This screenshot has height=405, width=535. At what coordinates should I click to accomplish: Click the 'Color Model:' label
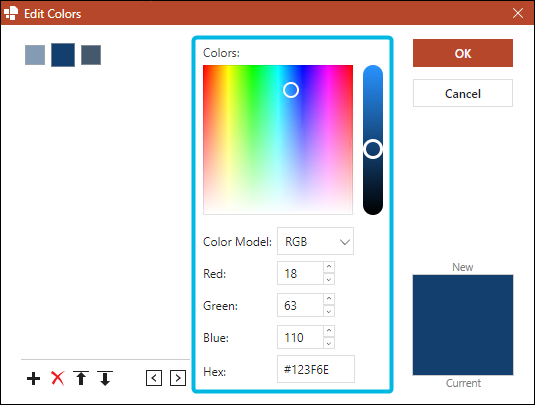pos(237,242)
